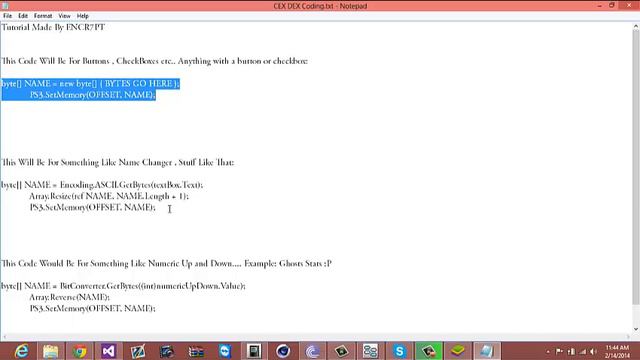Click line 'Array.Resize(ref NAME, NAME.Length + 1);'
Screen dimensions: 640x360
click(109, 196)
